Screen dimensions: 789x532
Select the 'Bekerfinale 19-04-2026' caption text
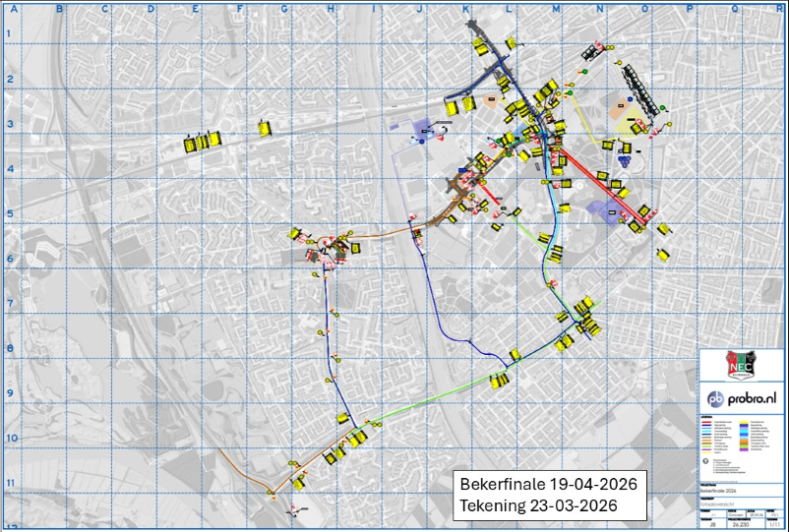coord(548,486)
